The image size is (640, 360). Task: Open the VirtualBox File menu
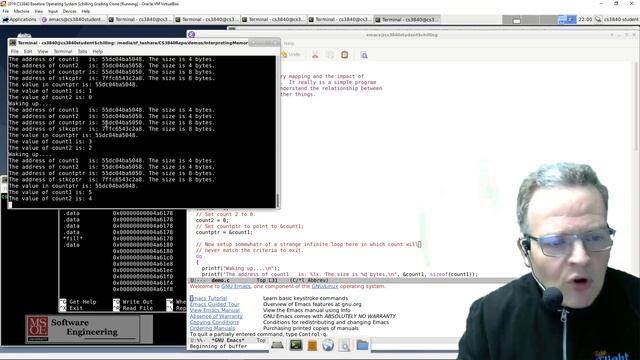click(x=6, y=11)
